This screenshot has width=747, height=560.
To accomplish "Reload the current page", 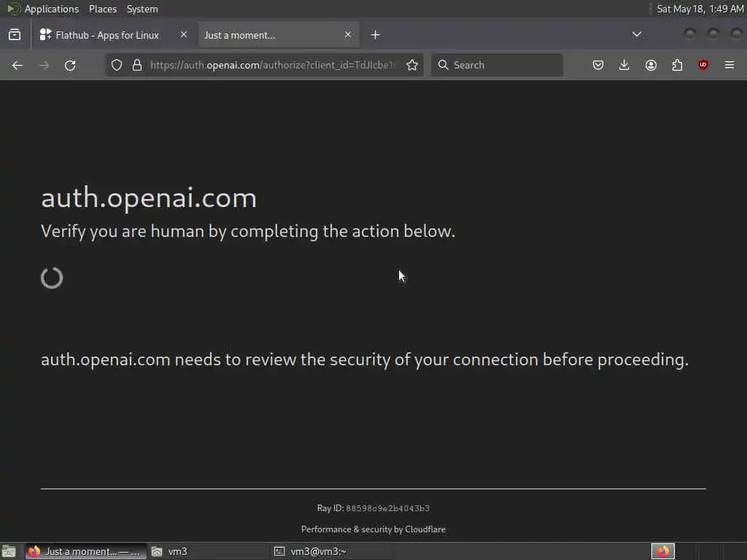I will coord(70,65).
